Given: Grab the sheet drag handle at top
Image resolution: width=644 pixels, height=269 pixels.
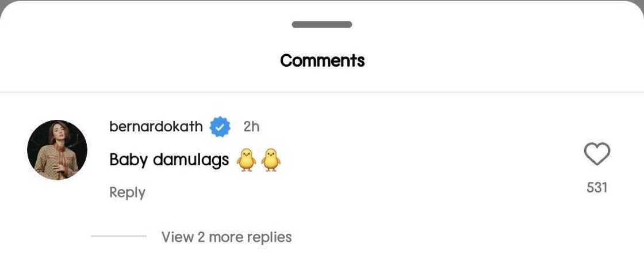Looking at the screenshot, I should 322,25.
